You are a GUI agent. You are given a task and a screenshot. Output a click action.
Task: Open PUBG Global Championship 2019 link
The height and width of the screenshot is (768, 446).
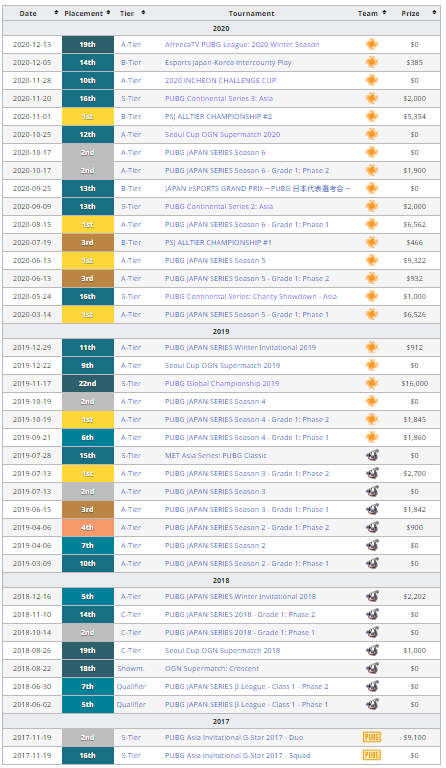tap(222, 384)
